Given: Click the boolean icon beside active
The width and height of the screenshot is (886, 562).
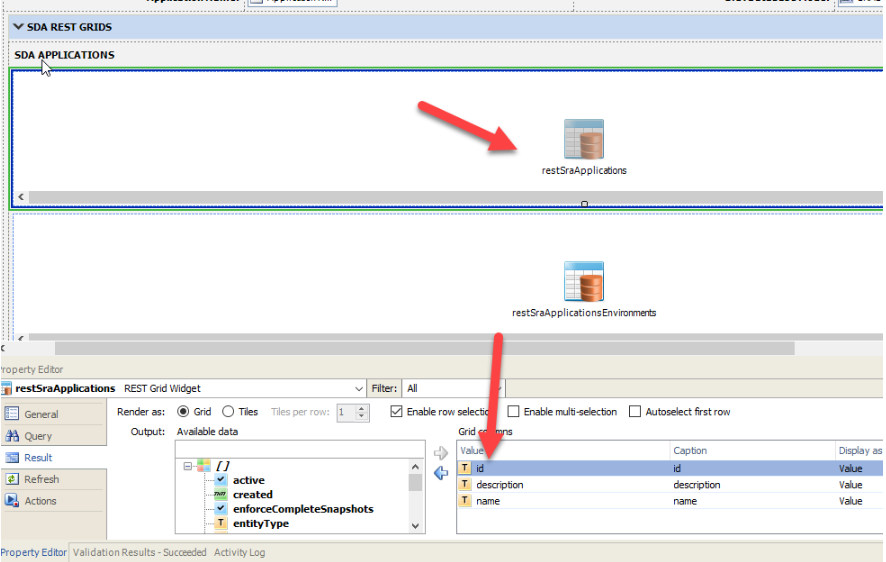Looking at the screenshot, I should (x=220, y=480).
